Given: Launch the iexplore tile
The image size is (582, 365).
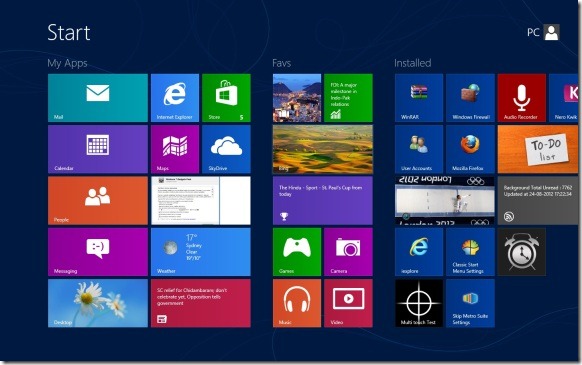Looking at the screenshot, I should point(419,252).
